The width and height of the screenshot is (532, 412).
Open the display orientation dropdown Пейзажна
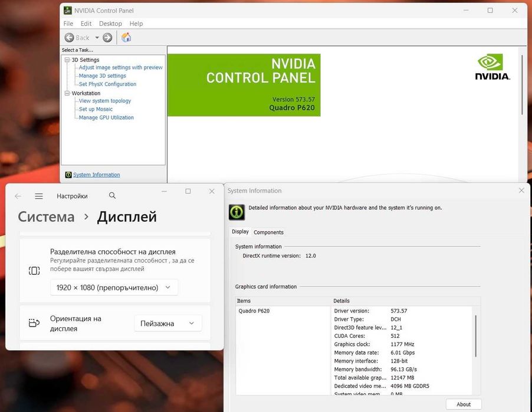[x=168, y=324]
